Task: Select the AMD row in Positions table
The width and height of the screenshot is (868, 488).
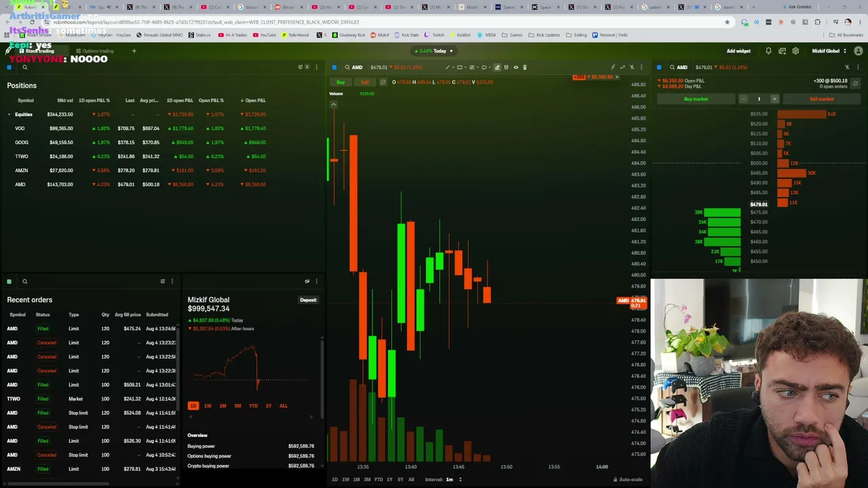Action: point(136,184)
